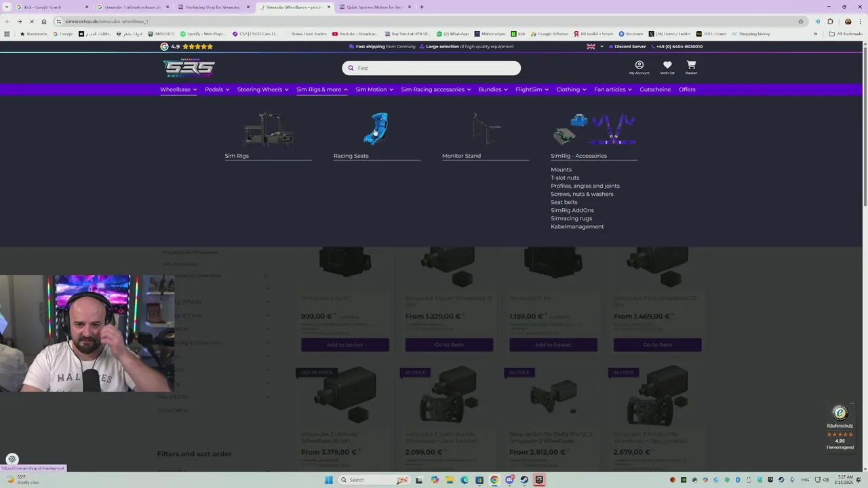Image resolution: width=868 pixels, height=488 pixels.
Task: Bookmark this page with star icon
Action: point(801,21)
